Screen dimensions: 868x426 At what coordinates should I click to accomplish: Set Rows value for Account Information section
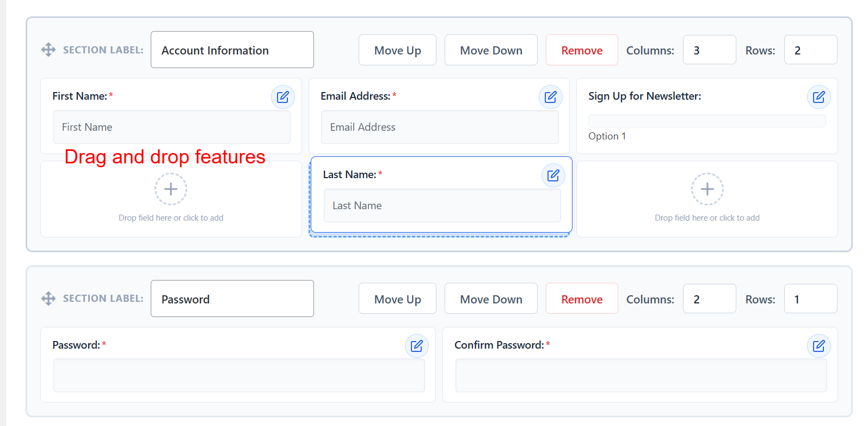[811, 50]
